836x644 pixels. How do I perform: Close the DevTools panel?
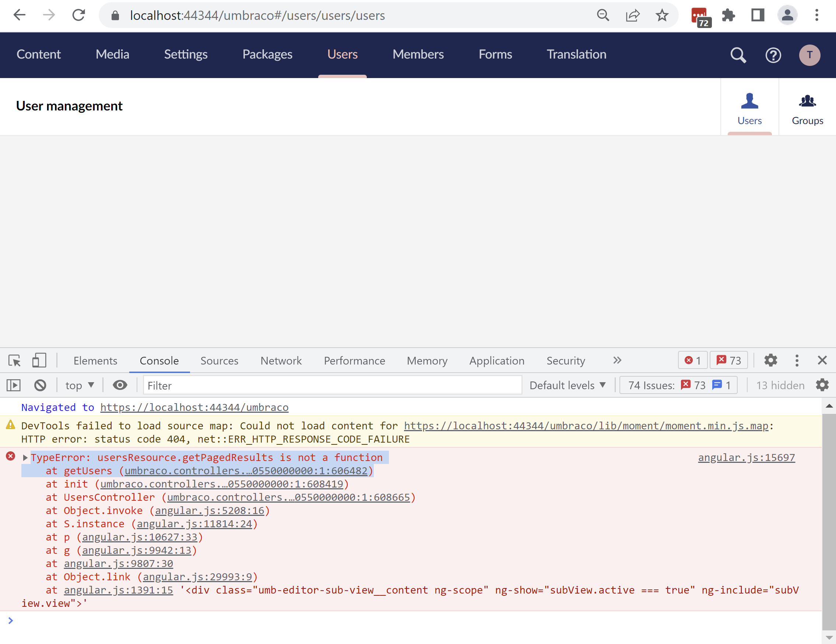pos(822,360)
